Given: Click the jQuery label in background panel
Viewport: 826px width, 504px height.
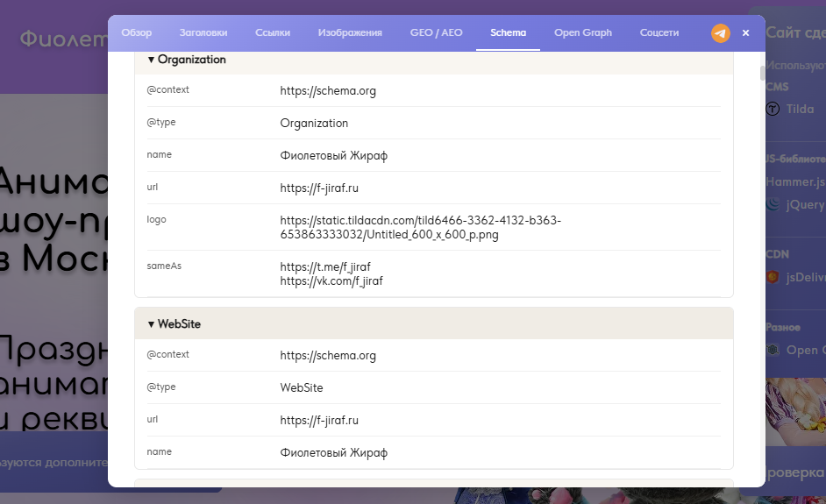Looking at the screenshot, I should (806, 205).
